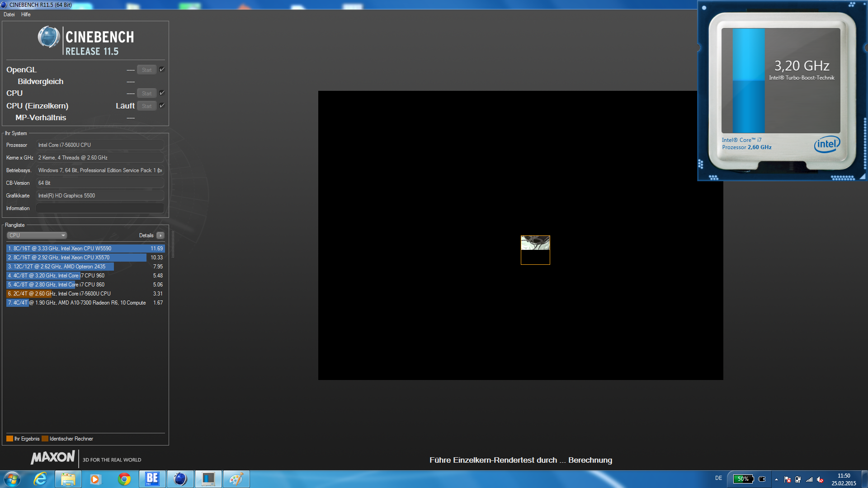Select Xeon W5590 ranking bar entry

[x=85, y=249]
